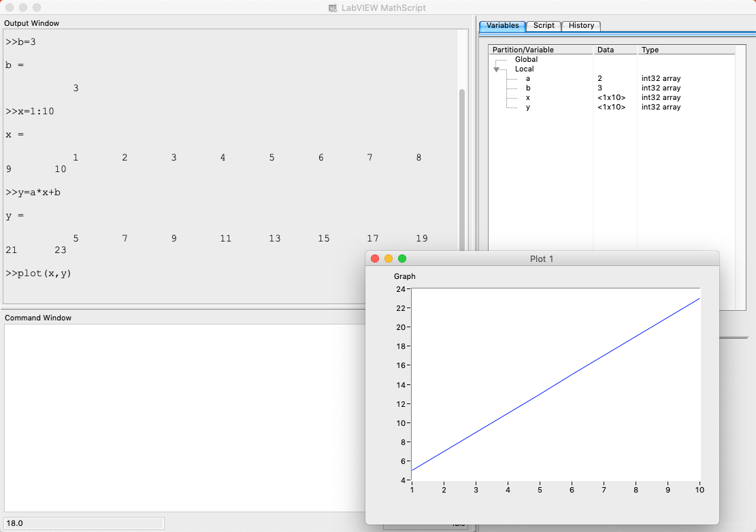Select variable a in the list
756x532 pixels.
[x=528, y=78]
